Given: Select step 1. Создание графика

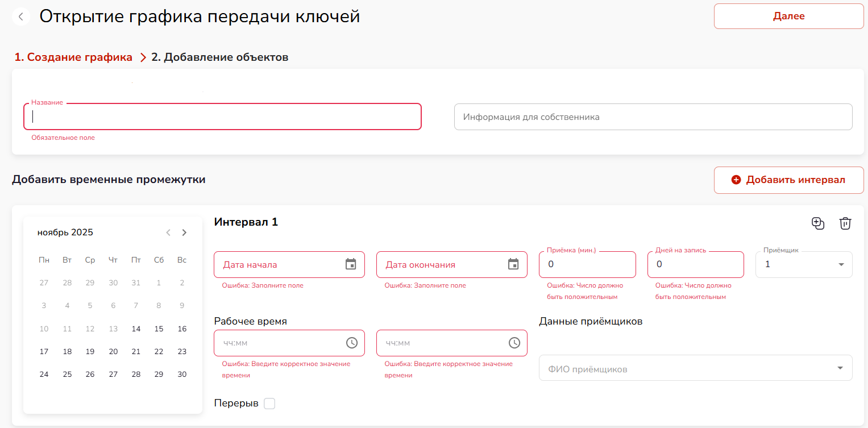Looking at the screenshot, I should pos(73,57).
